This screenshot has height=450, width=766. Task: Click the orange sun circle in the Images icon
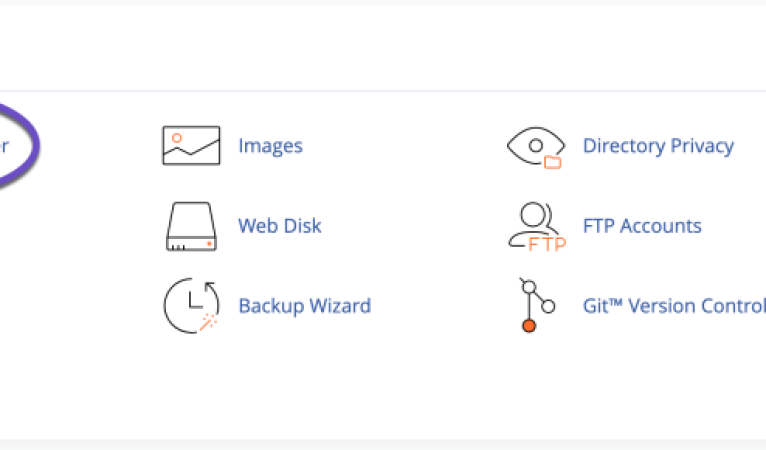(177, 138)
